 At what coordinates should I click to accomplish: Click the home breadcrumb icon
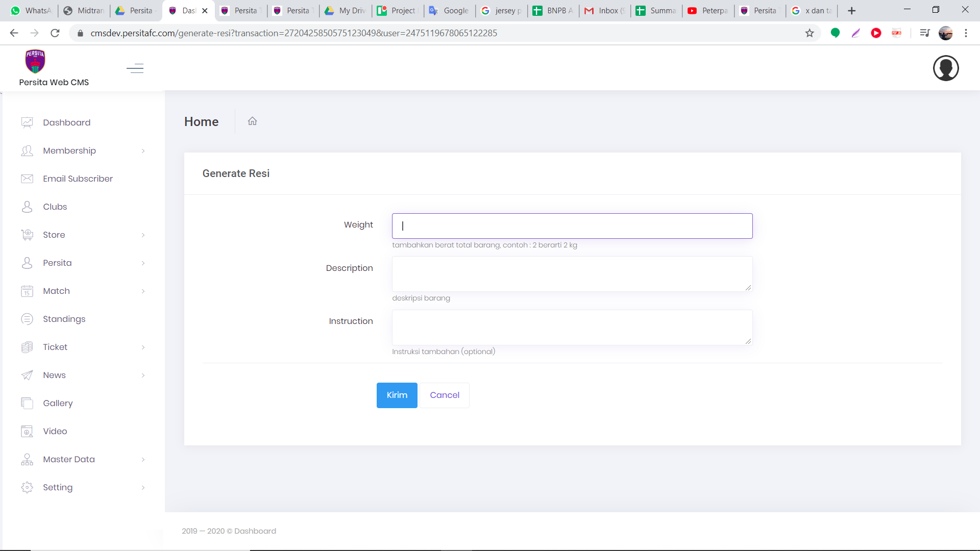[252, 121]
